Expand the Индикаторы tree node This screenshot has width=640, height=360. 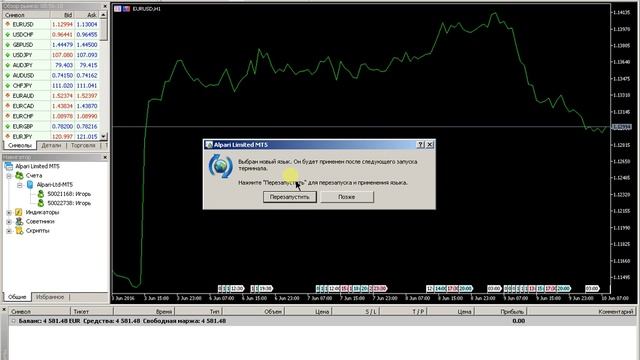pos(9,213)
